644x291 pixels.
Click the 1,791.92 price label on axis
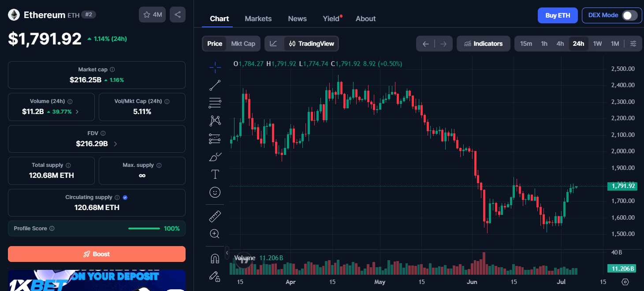click(x=622, y=186)
